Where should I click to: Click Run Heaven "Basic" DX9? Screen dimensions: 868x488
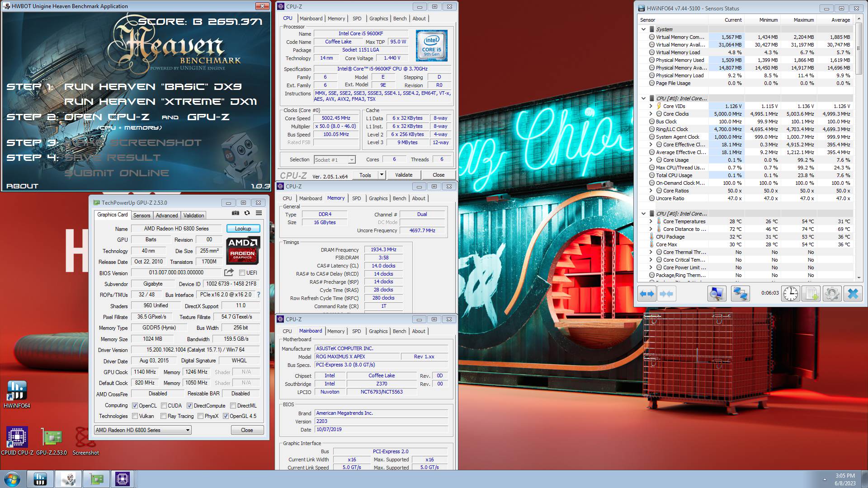point(153,86)
